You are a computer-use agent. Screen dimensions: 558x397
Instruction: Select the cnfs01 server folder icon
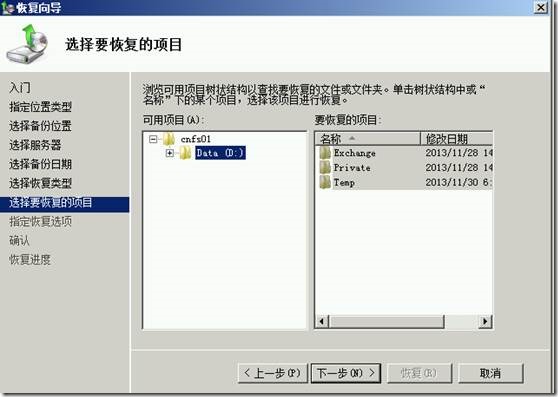(169, 139)
